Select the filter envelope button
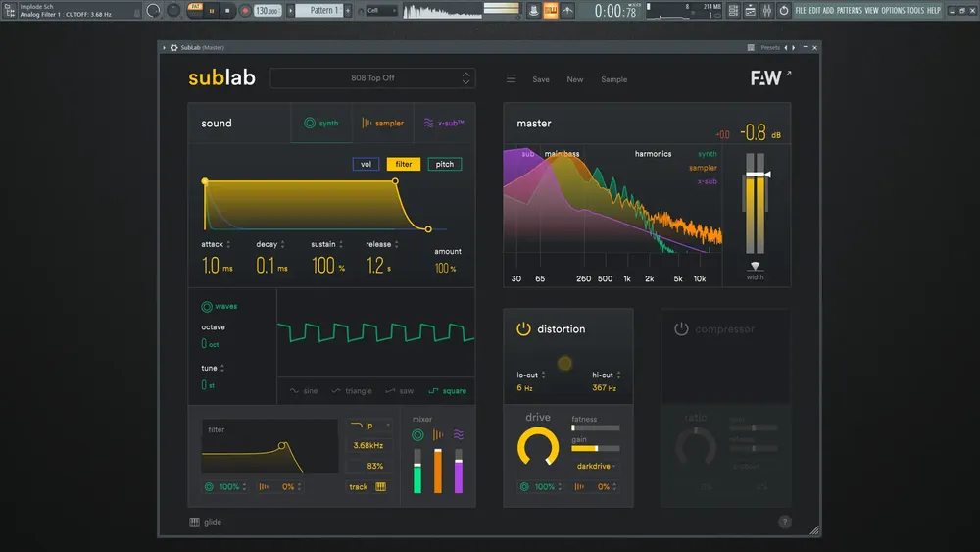This screenshot has width=980, height=552. point(403,164)
